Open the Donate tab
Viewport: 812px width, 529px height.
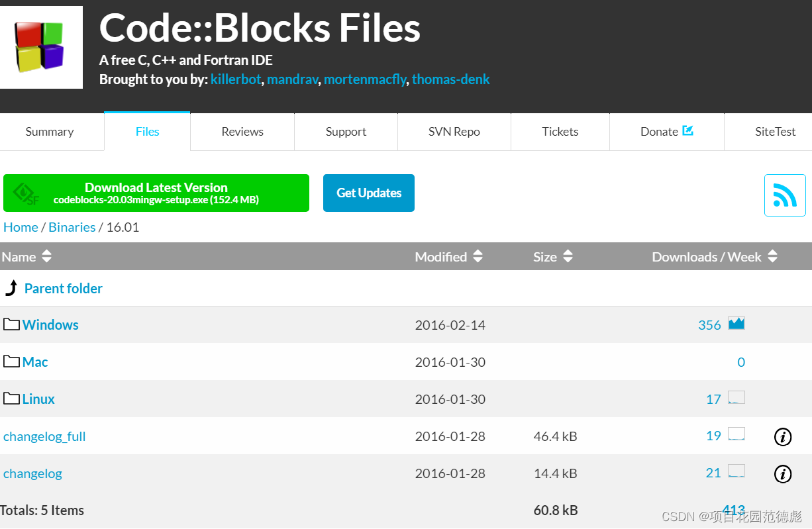(667, 131)
